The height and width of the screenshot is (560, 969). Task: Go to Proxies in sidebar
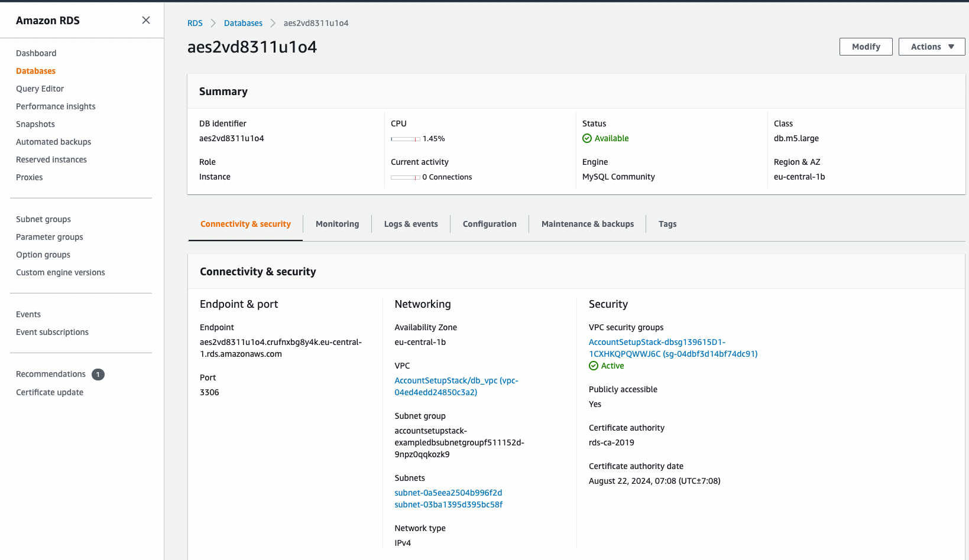click(x=30, y=177)
